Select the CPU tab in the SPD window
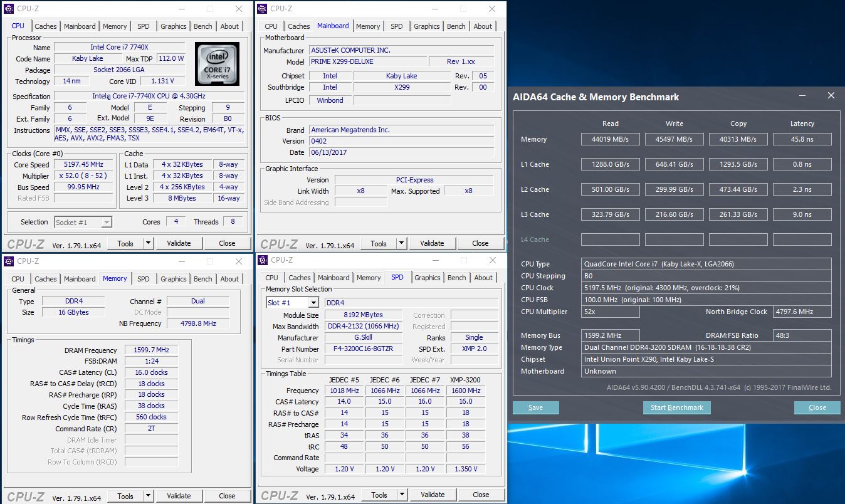845x504 pixels. pyautogui.click(x=271, y=278)
